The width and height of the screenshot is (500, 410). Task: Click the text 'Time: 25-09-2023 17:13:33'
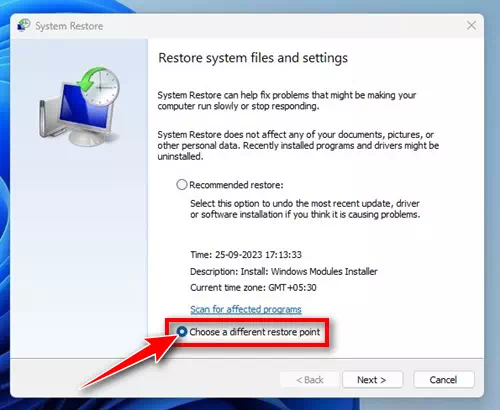coord(246,255)
